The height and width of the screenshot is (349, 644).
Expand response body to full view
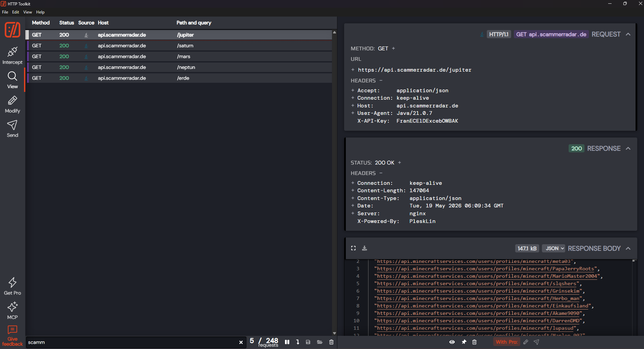click(x=353, y=248)
